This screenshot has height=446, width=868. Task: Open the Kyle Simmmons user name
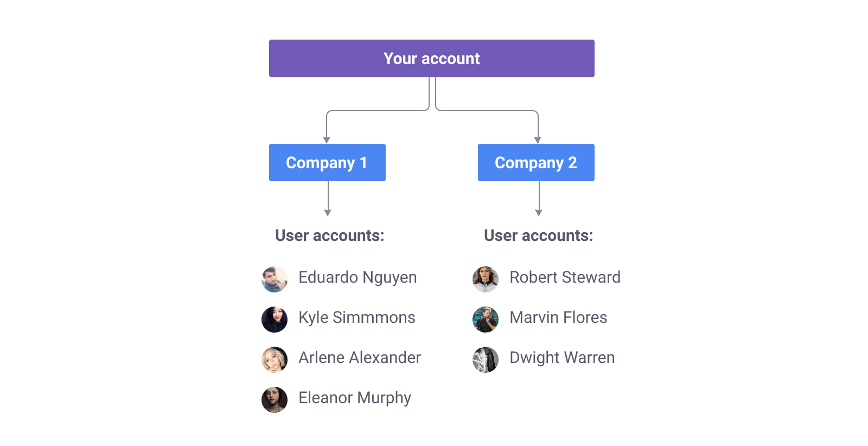357,318
